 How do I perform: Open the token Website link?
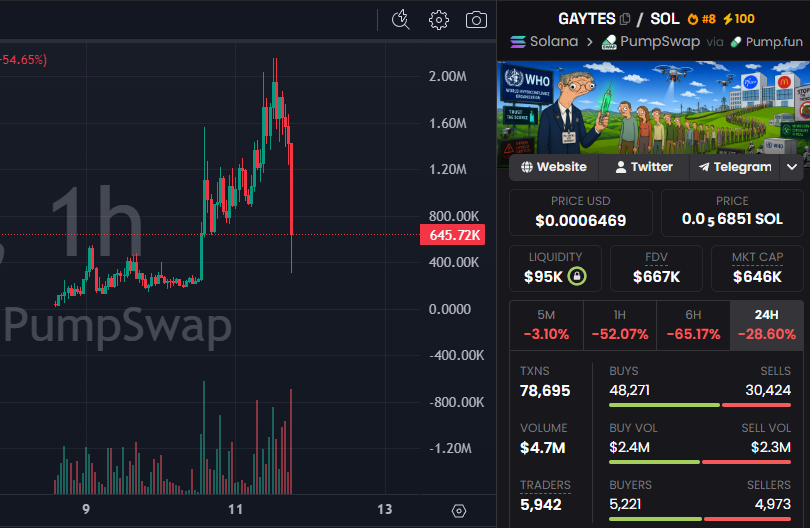coord(554,167)
